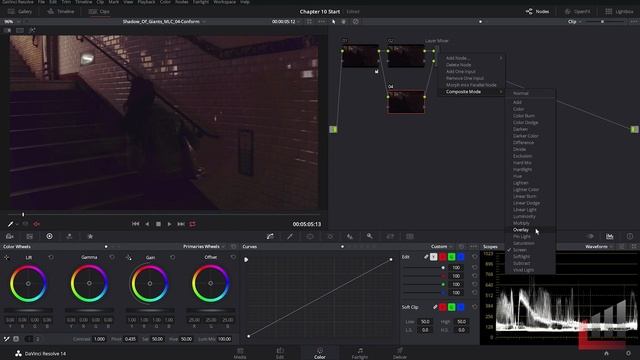Screen dimensions: 640x360
Task: Jump to first frame in transport
Action: coord(136,224)
